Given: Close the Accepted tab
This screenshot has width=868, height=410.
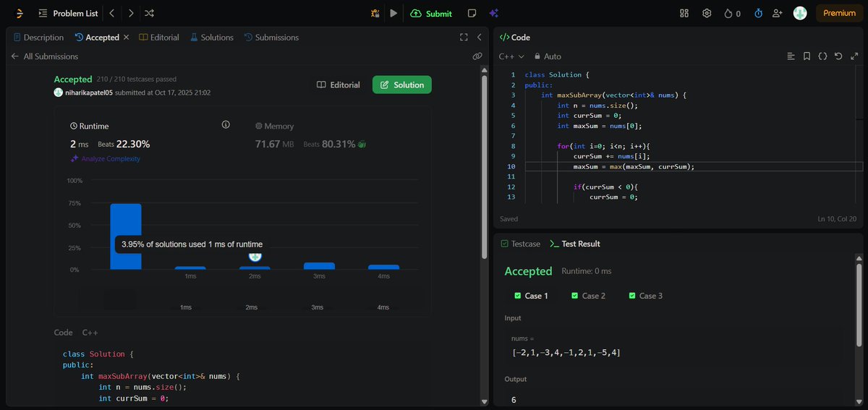Looking at the screenshot, I should pyautogui.click(x=127, y=37).
